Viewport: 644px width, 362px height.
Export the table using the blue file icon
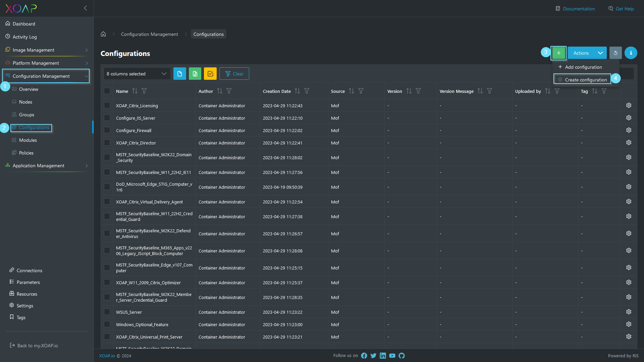point(180,73)
